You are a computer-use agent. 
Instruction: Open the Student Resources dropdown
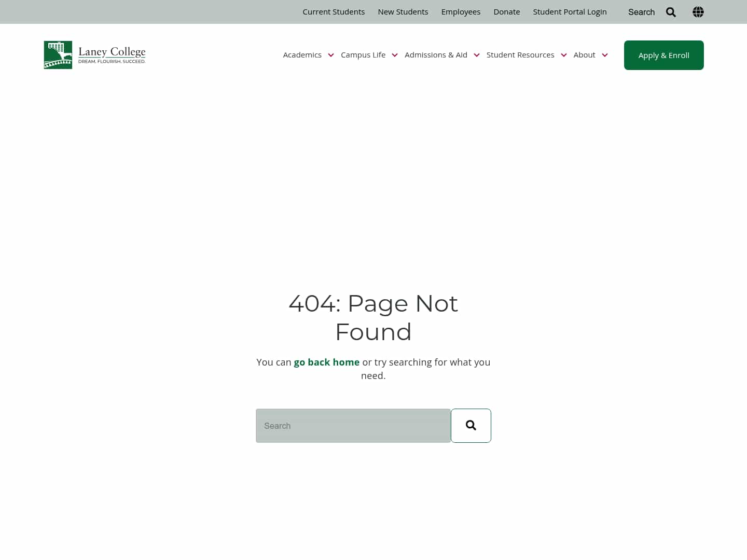click(x=564, y=55)
